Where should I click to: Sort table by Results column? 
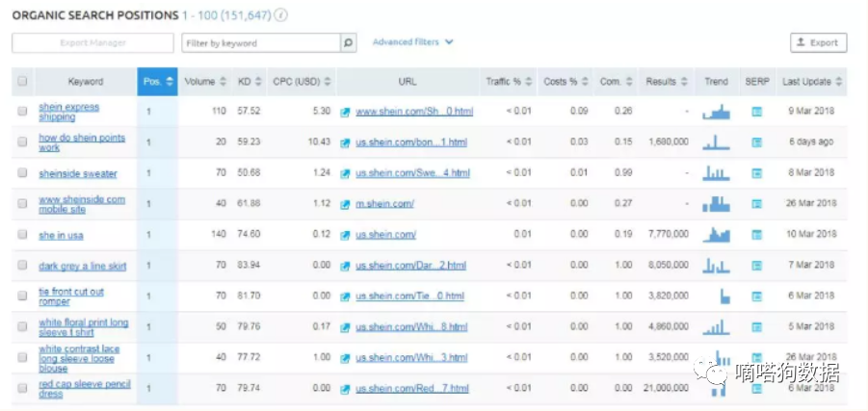667,82
